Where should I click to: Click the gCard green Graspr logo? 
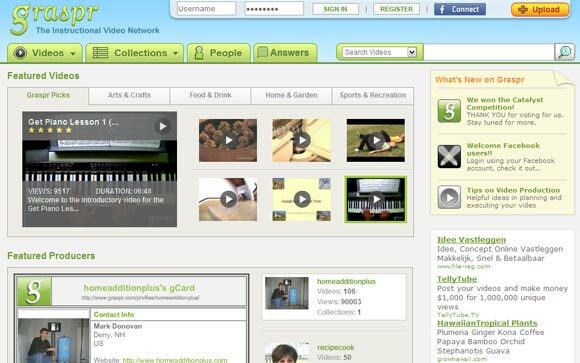(x=34, y=291)
